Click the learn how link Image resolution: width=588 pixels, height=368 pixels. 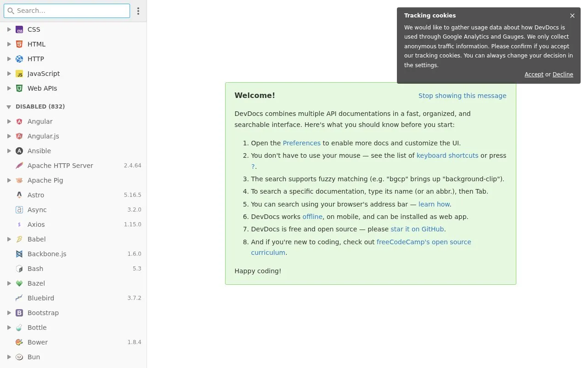(x=434, y=204)
